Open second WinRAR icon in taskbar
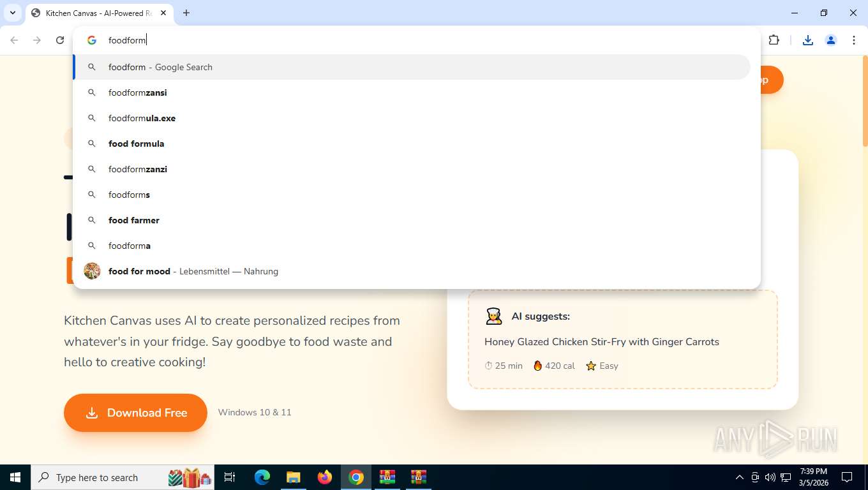Image resolution: width=868 pixels, height=490 pixels. coord(419,477)
